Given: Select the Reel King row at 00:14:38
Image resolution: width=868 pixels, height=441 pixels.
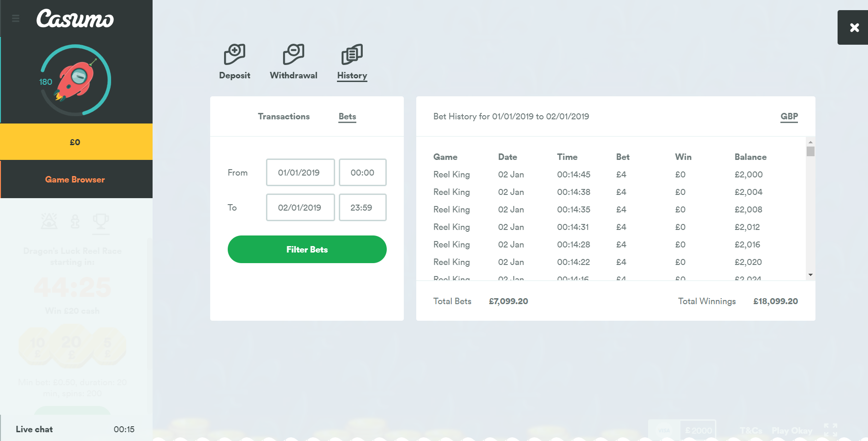Looking at the screenshot, I should tap(615, 192).
